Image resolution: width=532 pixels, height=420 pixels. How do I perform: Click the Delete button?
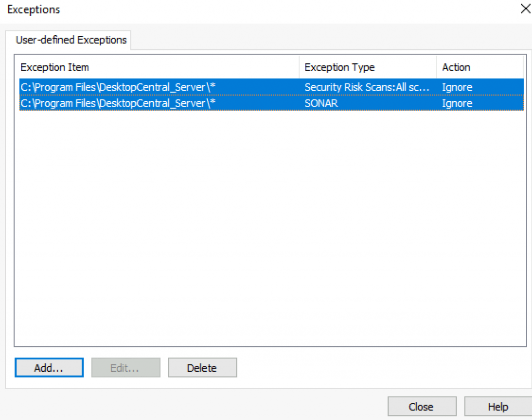click(202, 367)
